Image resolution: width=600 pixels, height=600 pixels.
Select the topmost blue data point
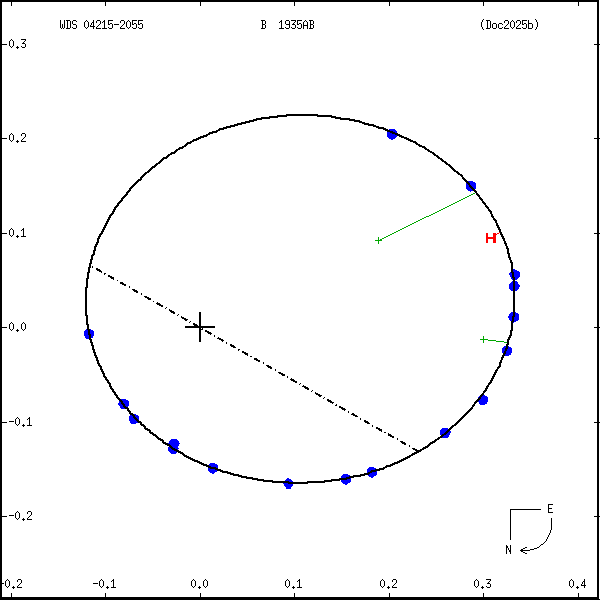pyautogui.click(x=392, y=134)
